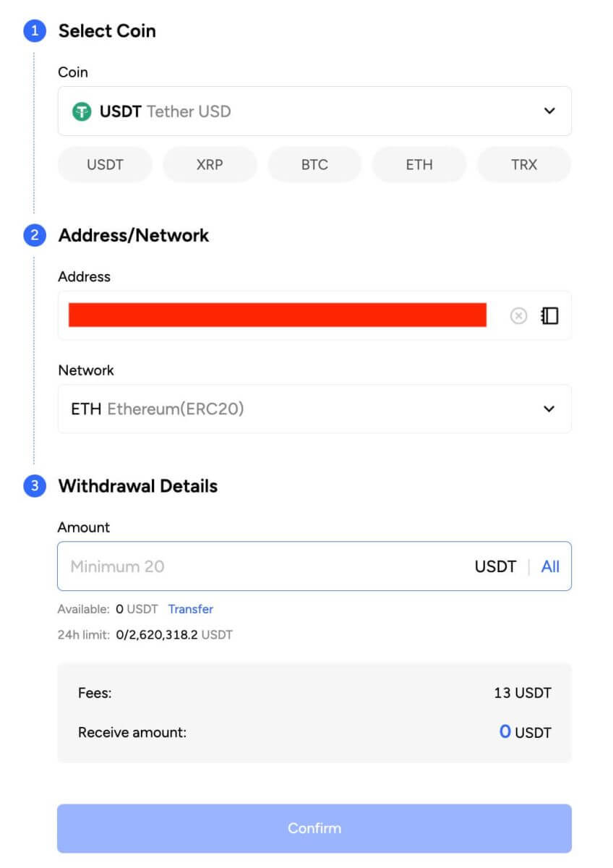Clear the address field with the X icon
The image size is (613, 868).
pos(518,315)
